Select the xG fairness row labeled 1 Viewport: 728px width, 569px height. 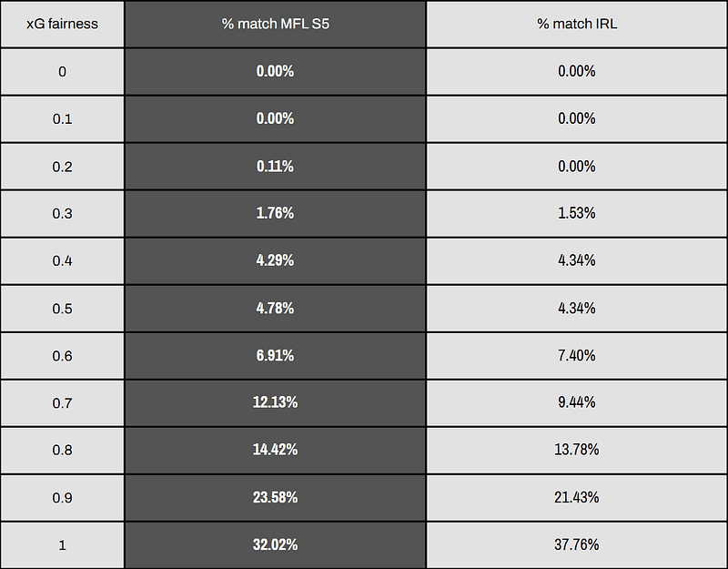pyautogui.click(x=62, y=544)
